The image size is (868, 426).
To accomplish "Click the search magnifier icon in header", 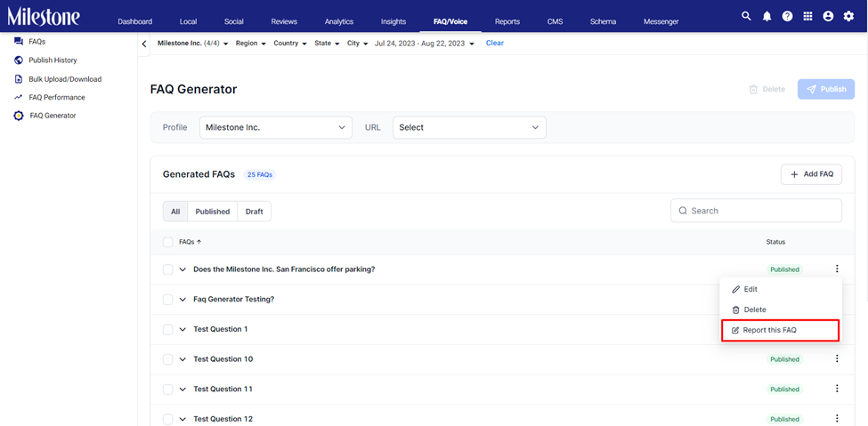I will (x=746, y=16).
